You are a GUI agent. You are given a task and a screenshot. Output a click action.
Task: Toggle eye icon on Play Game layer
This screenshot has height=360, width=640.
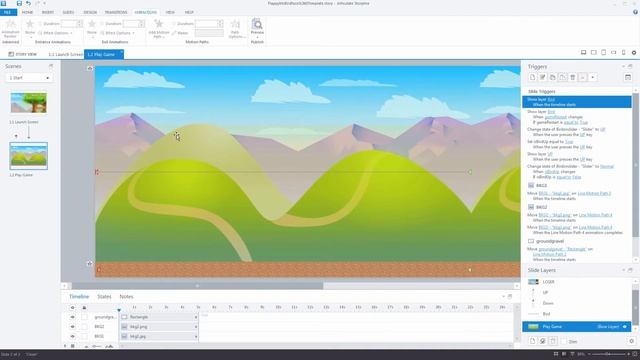click(625, 327)
